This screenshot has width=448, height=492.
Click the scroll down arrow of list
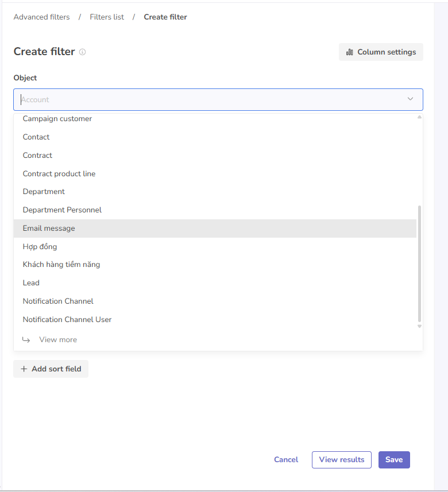coord(419,326)
